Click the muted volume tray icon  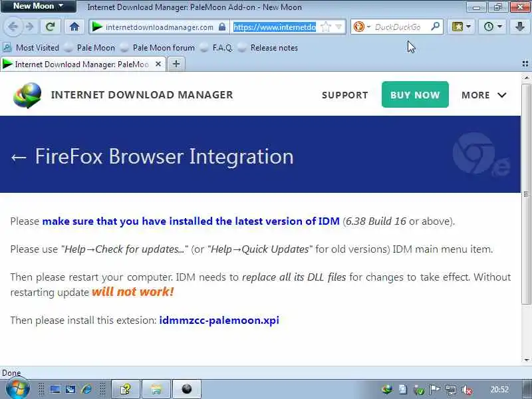[467, 390]
